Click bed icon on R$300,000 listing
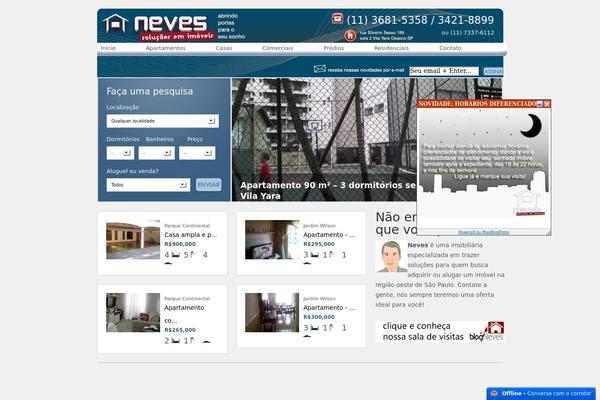This screenshot has width=600, height=400. [x=315, y=328]
